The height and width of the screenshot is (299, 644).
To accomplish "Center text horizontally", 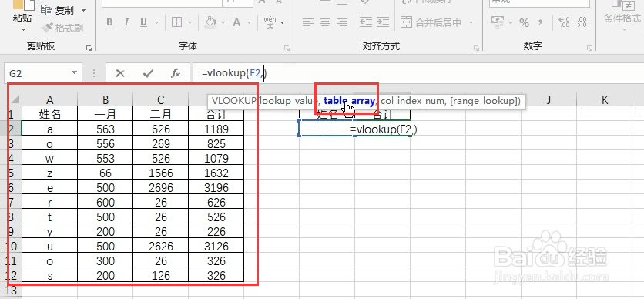I will (x=325, y=22).
